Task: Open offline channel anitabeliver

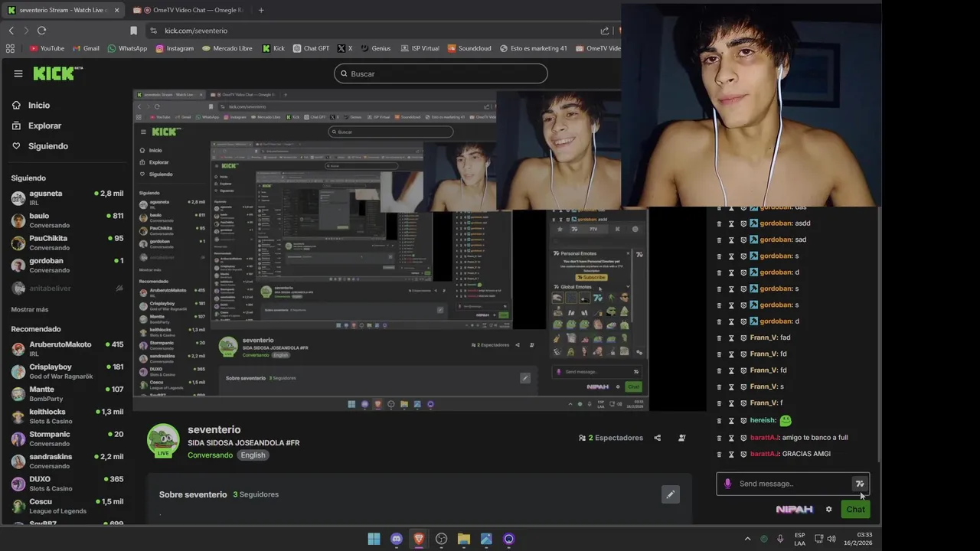Action: point(67,289)
